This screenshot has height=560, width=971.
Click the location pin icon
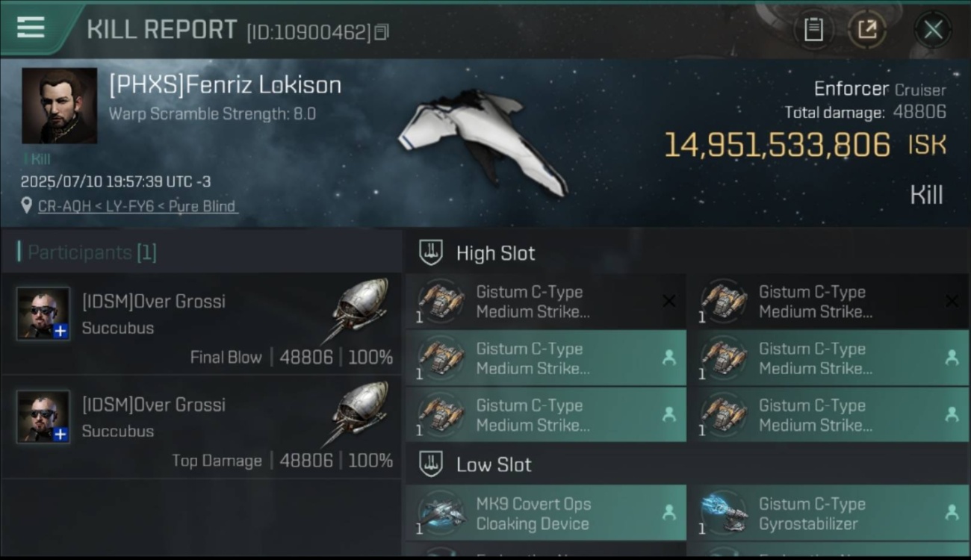(x=27, y=205)
